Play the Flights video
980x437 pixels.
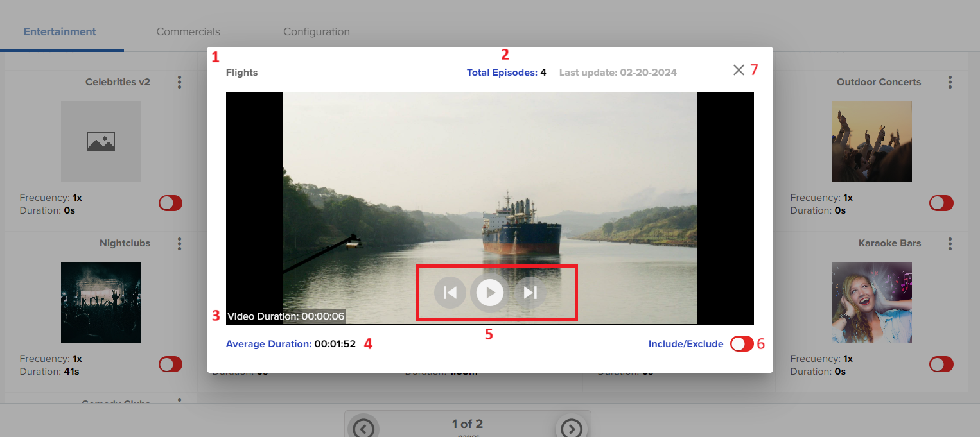point(490,293)
